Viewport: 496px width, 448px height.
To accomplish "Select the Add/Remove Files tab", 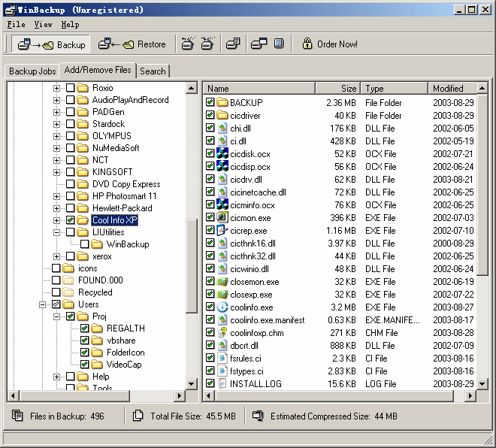I will 98,70.
